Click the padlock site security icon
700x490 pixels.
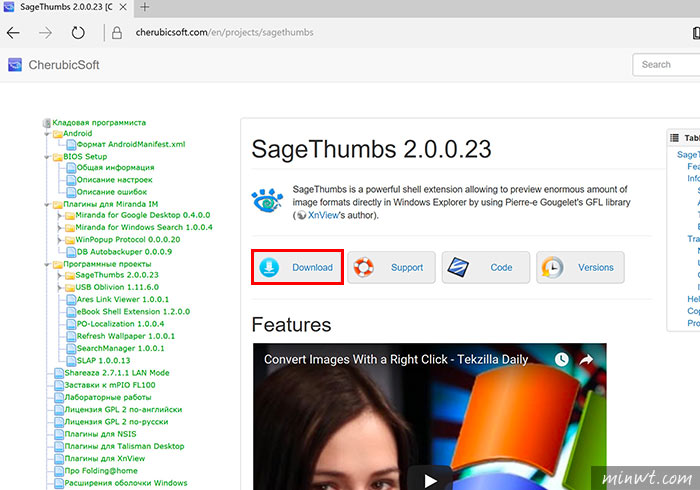[117, 33]
